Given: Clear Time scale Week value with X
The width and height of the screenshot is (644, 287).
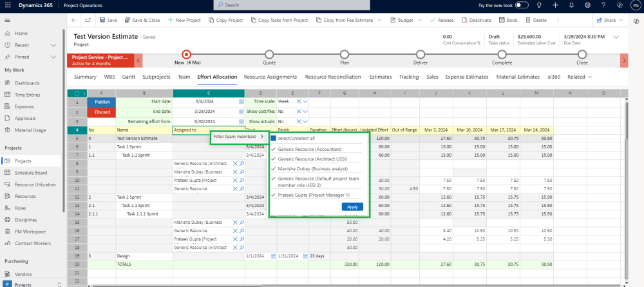Looking at the screenshot, I should click(299, 102).
